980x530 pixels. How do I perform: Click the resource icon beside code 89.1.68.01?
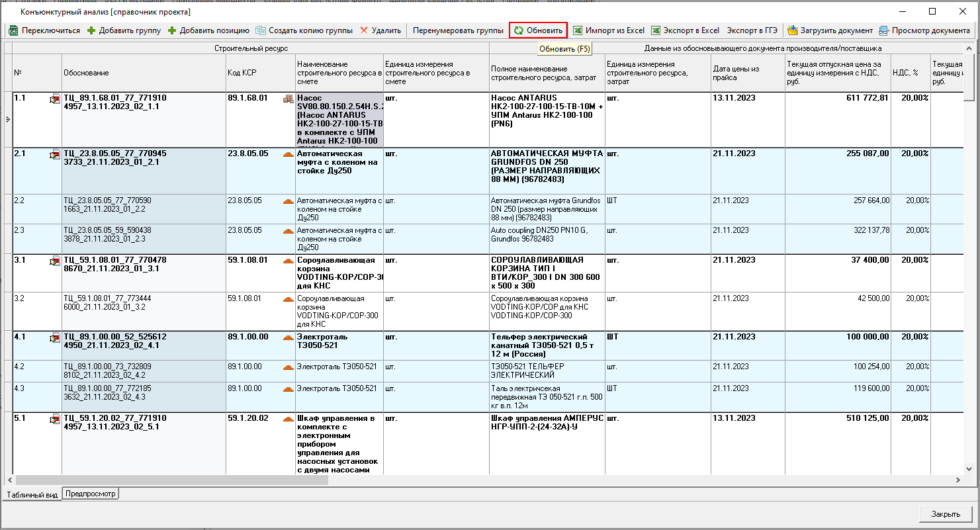[288, 99]
